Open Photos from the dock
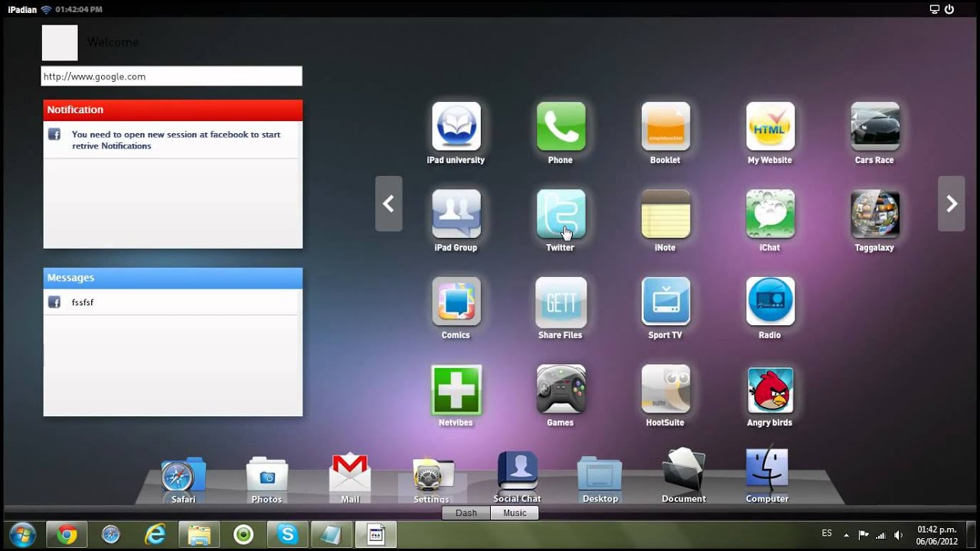 pyautogui.click(x=267, y=475)
